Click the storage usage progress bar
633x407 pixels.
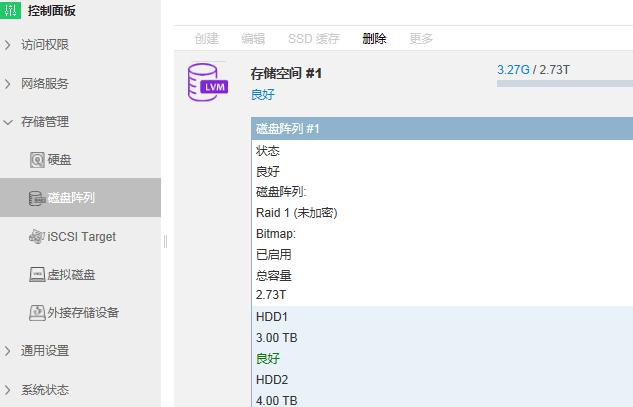tap(565, 84)
